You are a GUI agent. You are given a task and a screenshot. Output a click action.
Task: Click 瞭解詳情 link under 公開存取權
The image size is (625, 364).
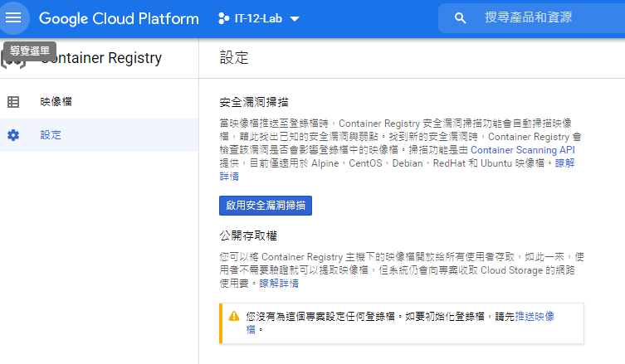pyautogui.click(x=279, y=284)
